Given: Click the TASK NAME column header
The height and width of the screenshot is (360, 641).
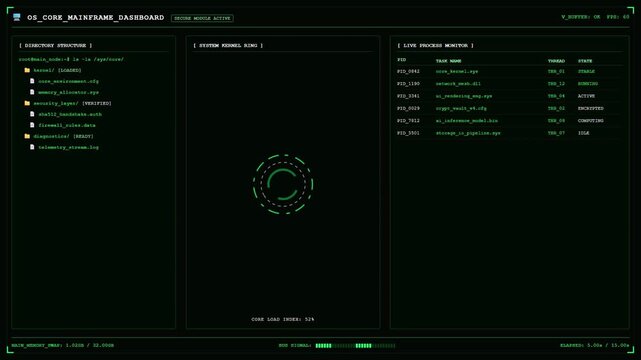Looking at the screenshot, I should tap(448, 61).
